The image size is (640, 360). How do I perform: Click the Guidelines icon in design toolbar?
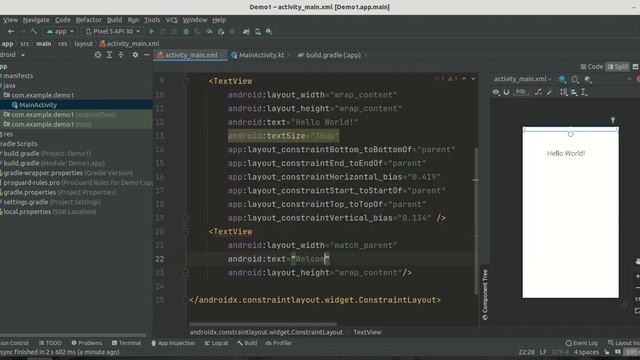tap(584, 92)
